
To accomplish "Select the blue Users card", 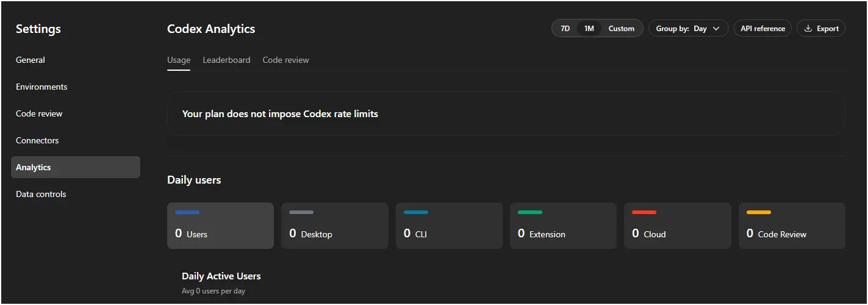I will [x=220, y=226].
